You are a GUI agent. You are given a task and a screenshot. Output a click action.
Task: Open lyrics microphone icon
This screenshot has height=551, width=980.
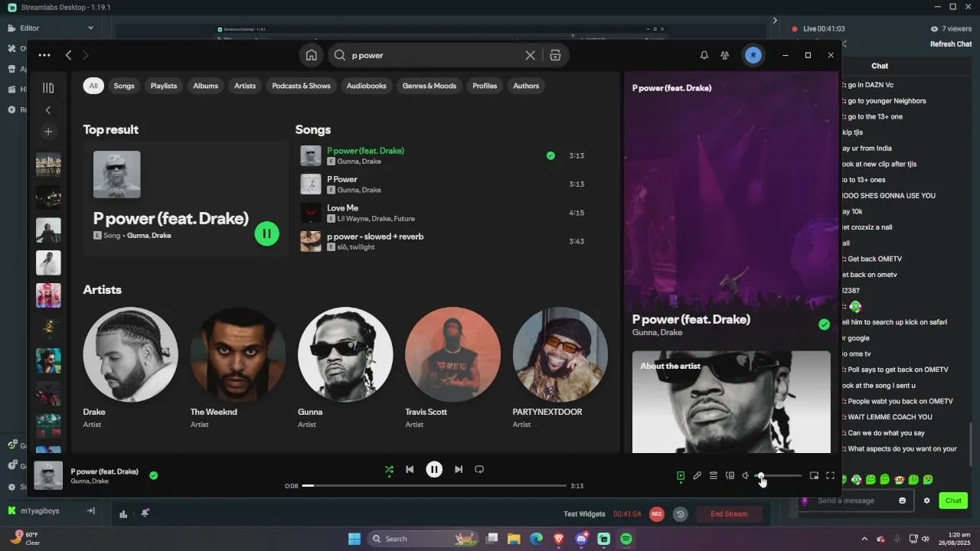pos(697,476)
